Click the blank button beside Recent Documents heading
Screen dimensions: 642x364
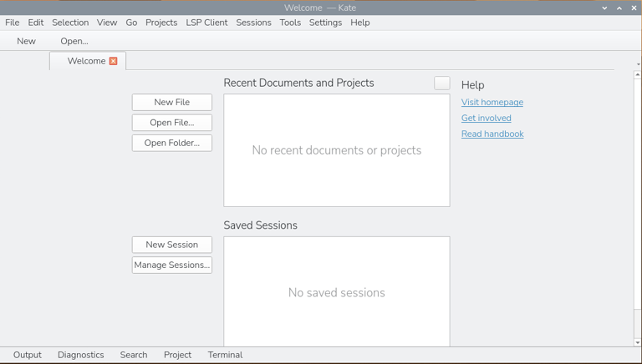point(441,83)
